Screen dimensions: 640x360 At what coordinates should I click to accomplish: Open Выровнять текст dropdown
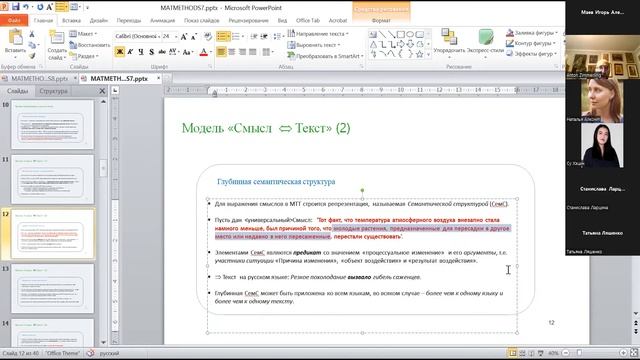314,45
